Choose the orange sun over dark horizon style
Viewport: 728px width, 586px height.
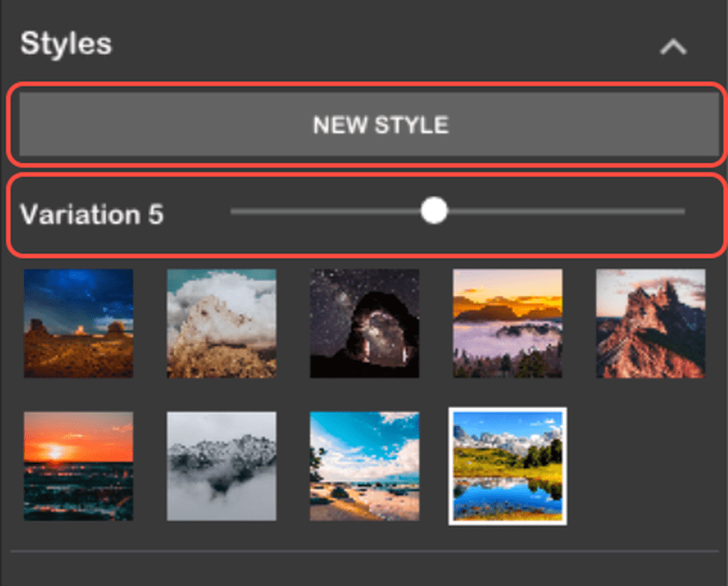tap(78, 466)
